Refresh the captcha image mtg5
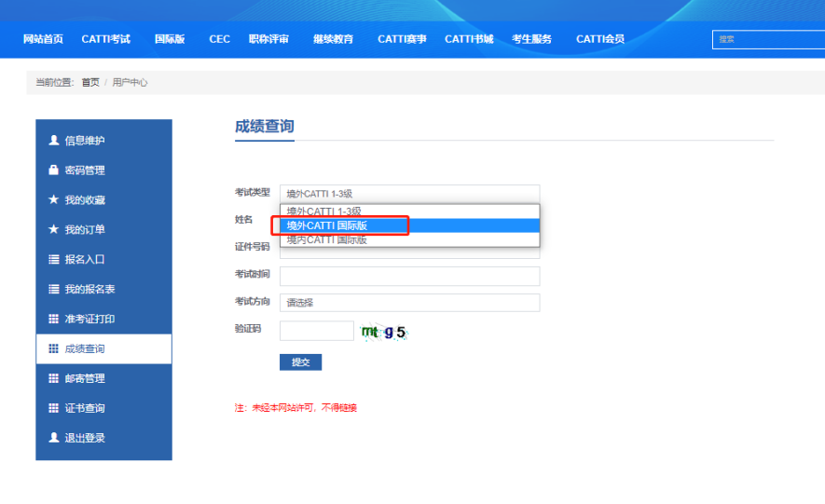The height and width of the screenshot is (504, 825). [384, 332]
